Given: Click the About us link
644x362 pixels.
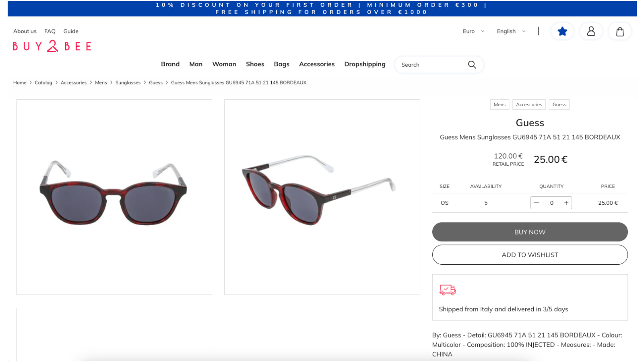Looking at the screenshot, I should pyautogui.click(x=25, y=31).
